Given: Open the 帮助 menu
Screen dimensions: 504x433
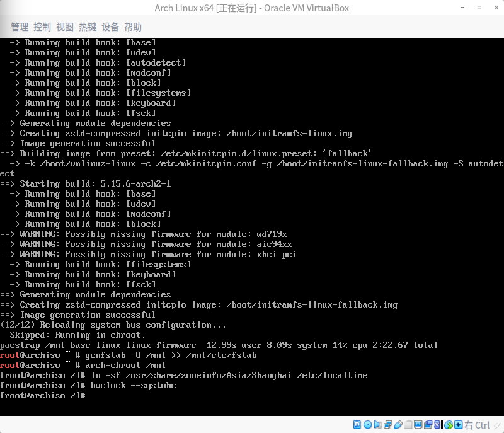Looking at the screenshot, I should tap(133, 27).
